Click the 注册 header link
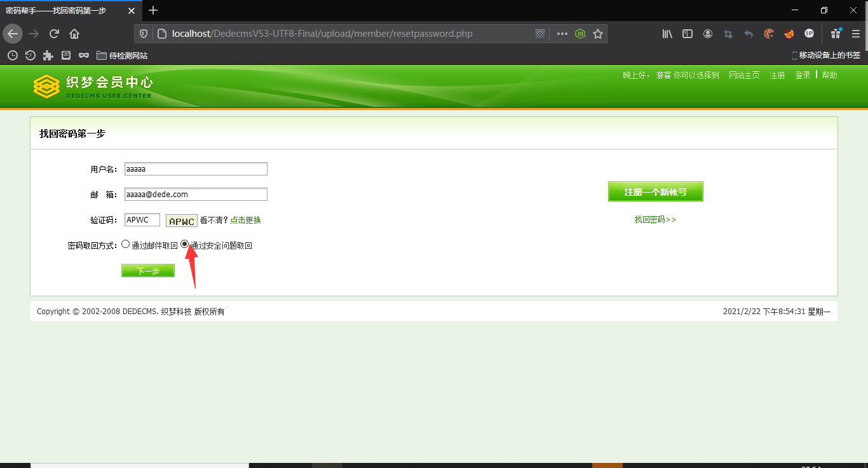This screenshot has height=468, width=868. (777, 75)
